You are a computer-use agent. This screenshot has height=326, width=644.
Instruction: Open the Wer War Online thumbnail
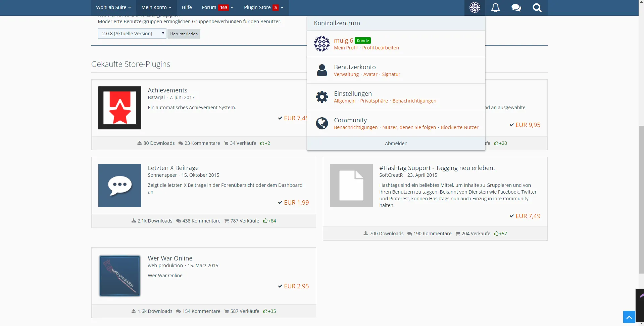click(120, 276)
